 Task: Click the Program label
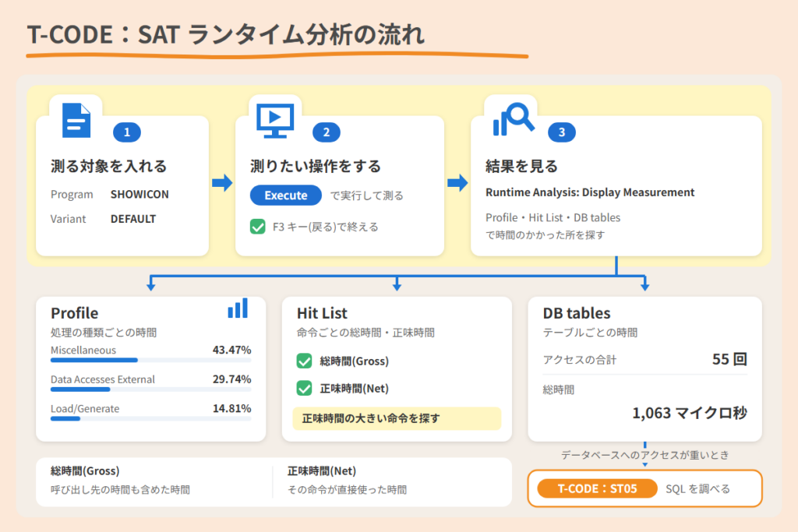[72, 195]
